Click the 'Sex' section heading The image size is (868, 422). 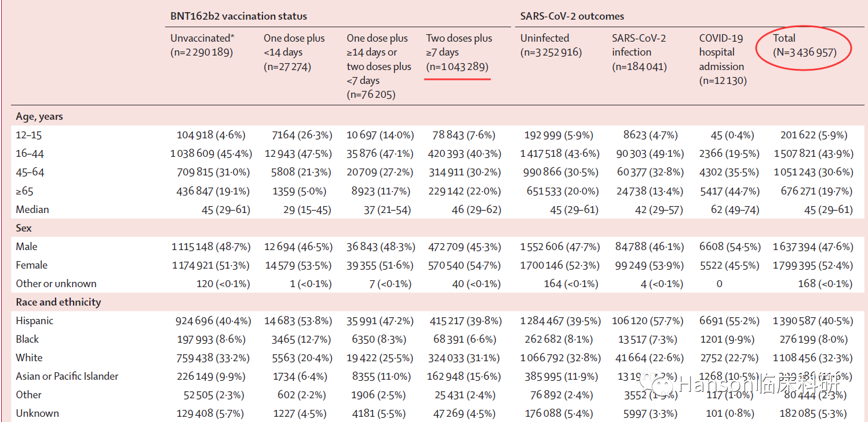click(24, 228)
